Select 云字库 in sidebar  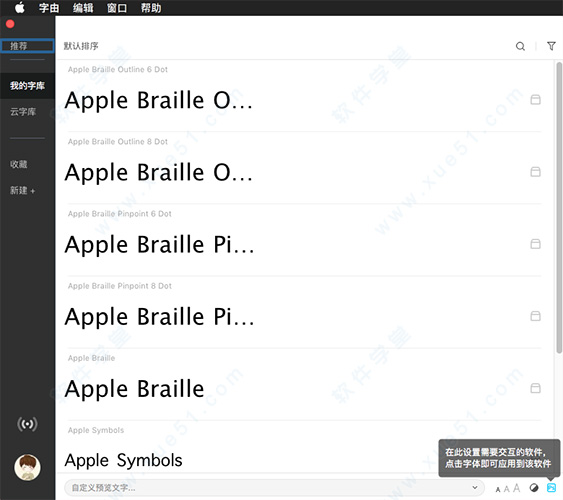pyautogui.click(x=23, y=112)
